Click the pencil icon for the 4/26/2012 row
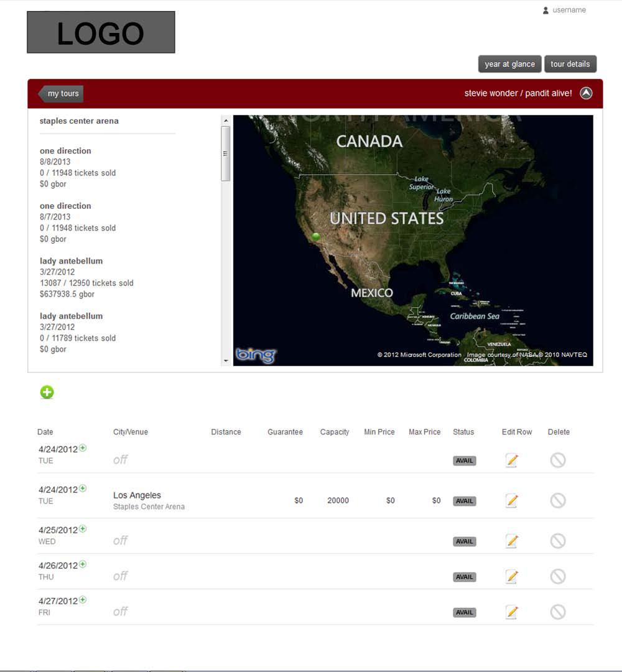The image size is (622, 672). [x=512, y=576]
